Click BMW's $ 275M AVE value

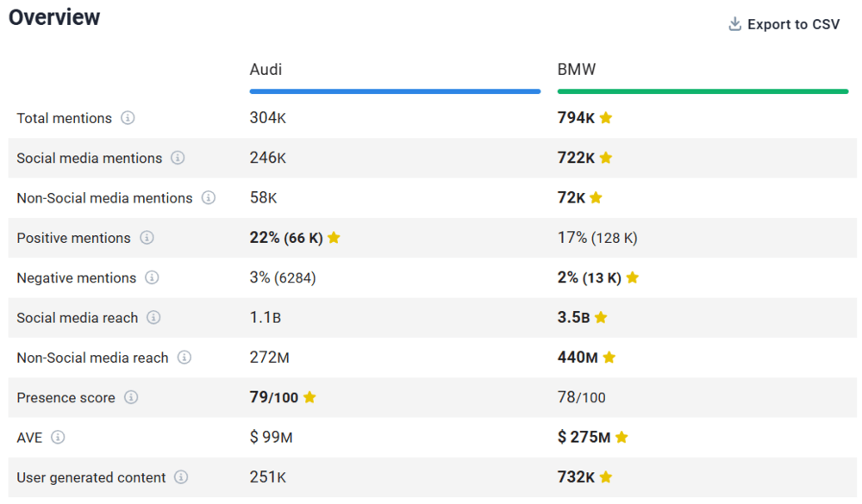coord(584,437)
